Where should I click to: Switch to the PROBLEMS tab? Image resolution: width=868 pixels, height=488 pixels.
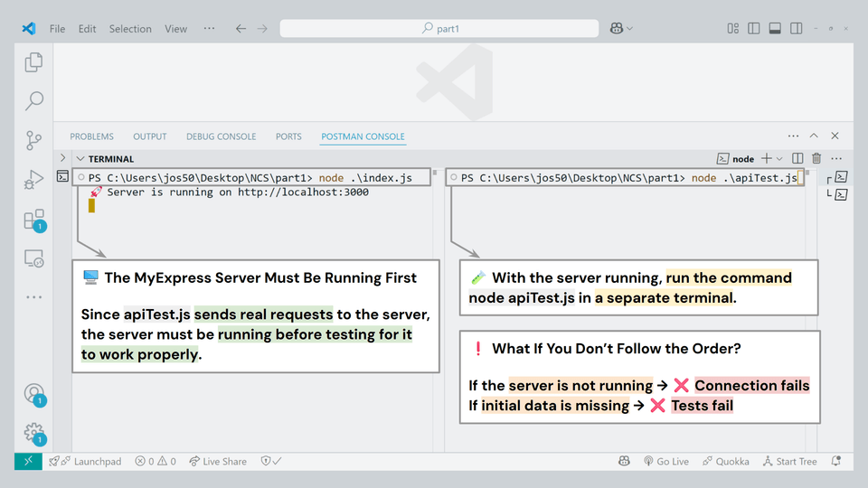coord(91,136)
